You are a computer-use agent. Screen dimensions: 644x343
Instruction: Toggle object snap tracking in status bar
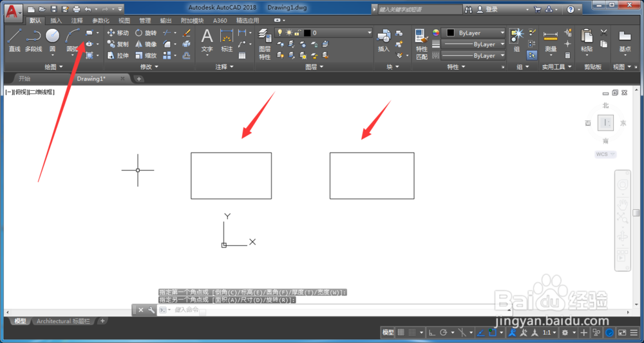[x=481, y=332]
